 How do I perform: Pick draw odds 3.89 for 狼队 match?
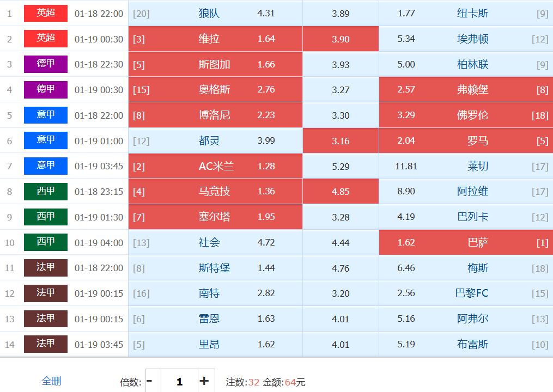click(x=341, y=13)
